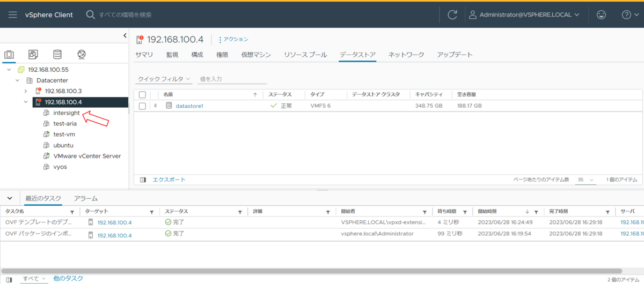This screenshot has height=284, width=644.
Task: Filter the タスク名 column
Action: pyautogui.click(x=72, y=212)
